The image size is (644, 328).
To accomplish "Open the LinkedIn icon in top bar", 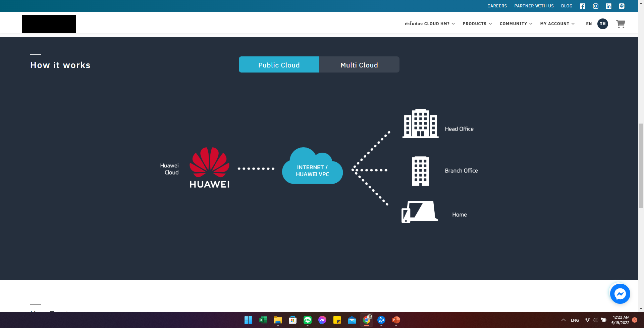I will [x=608, y=6].
